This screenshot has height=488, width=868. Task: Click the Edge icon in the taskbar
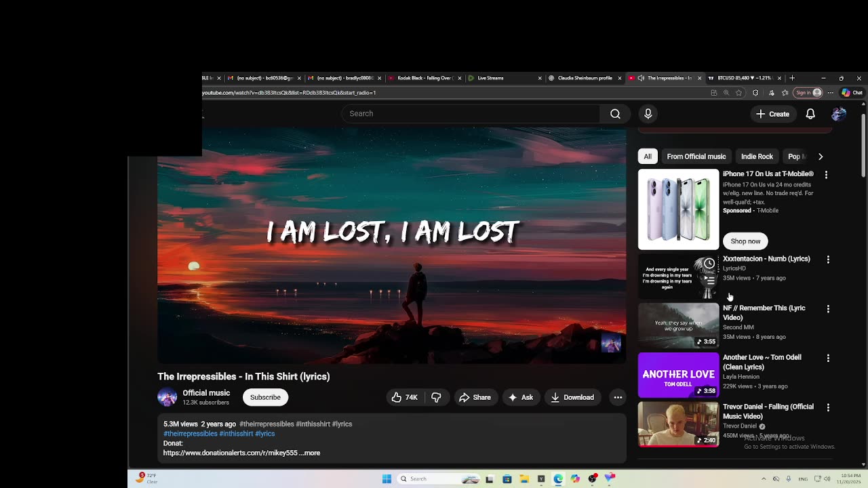click(x=558, y=479)
